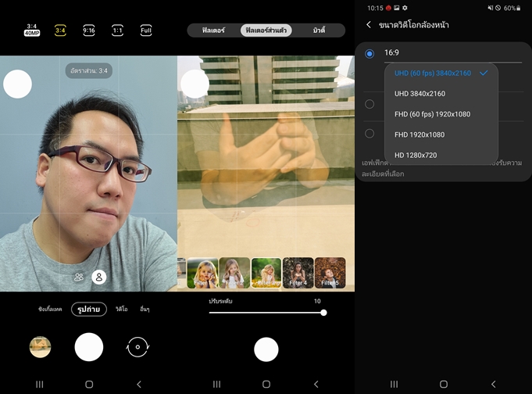Choose the 9:16 aspect ratio icon

pos(88,30)
